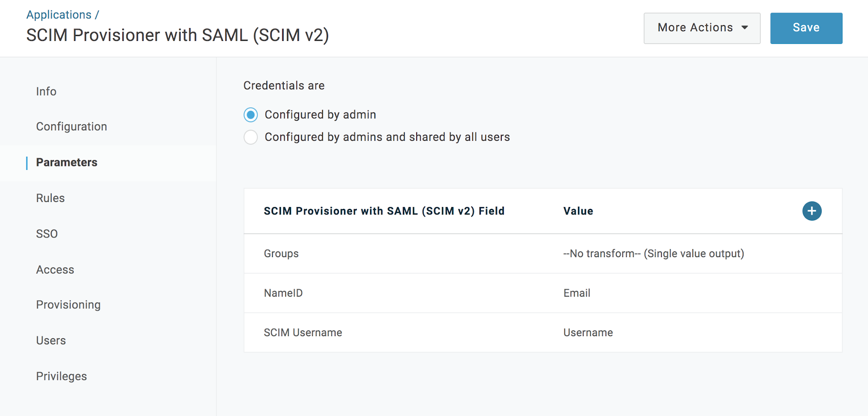Screen dimensions: 868x416
Task: Switch to Provisioning settings
Action: point(68,305)
